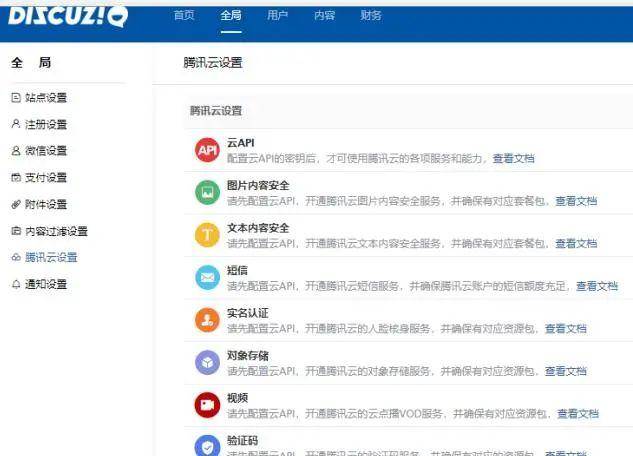Open 查看文档 link for 实名认证

[x=566, y=328]
